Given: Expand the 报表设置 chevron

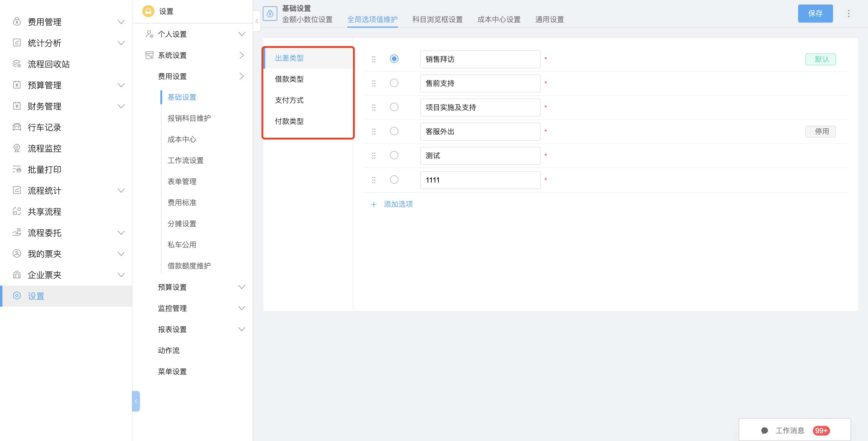Looking at the screenshot, I should [242, 329].
